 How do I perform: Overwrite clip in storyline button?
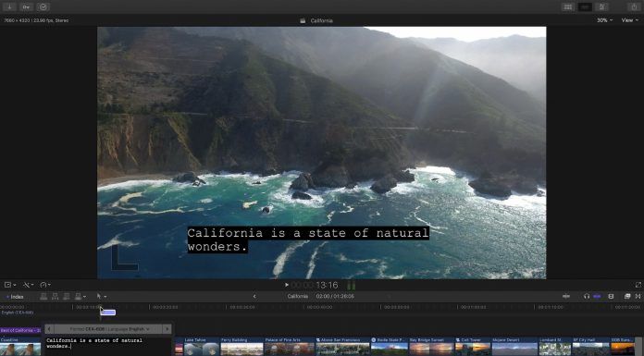(78, 296)
